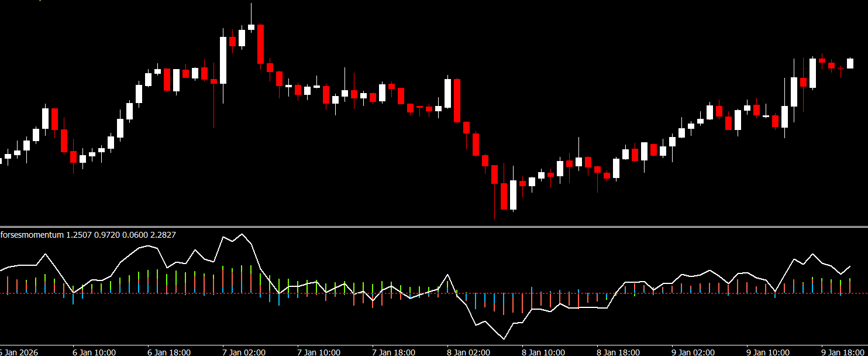Select the rightmost white candle on the chart

tap(850, 63)
